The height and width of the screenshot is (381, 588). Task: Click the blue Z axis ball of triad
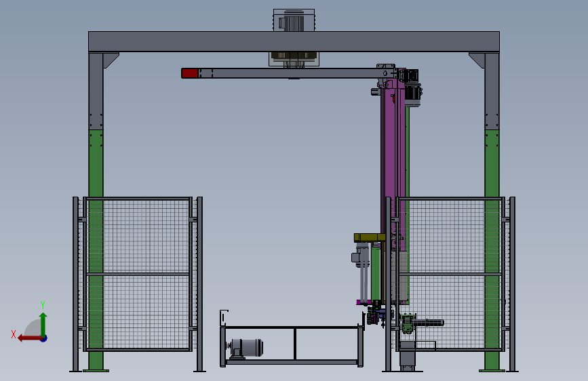point(44,338)
